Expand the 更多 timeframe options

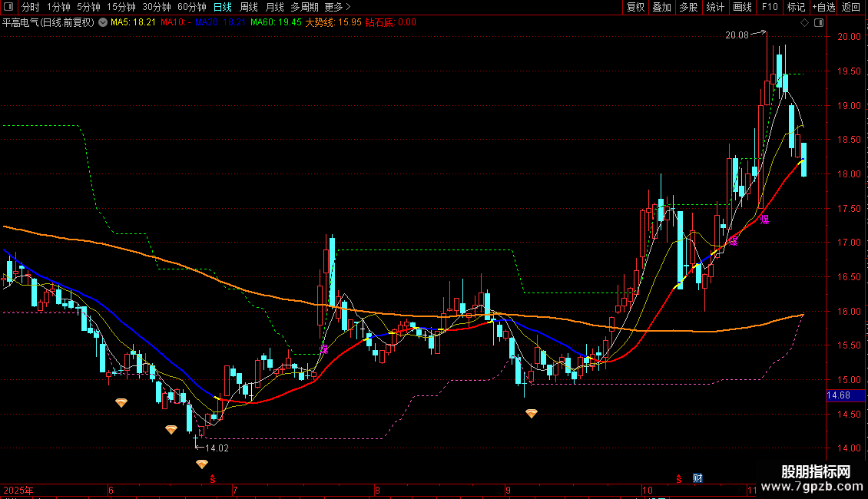tap(337, 7)
